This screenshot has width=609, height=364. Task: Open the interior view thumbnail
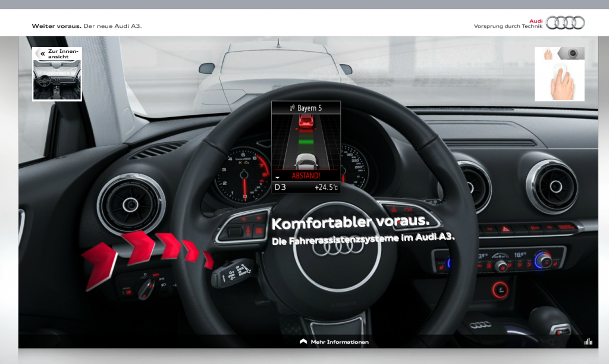click(57, 80)
